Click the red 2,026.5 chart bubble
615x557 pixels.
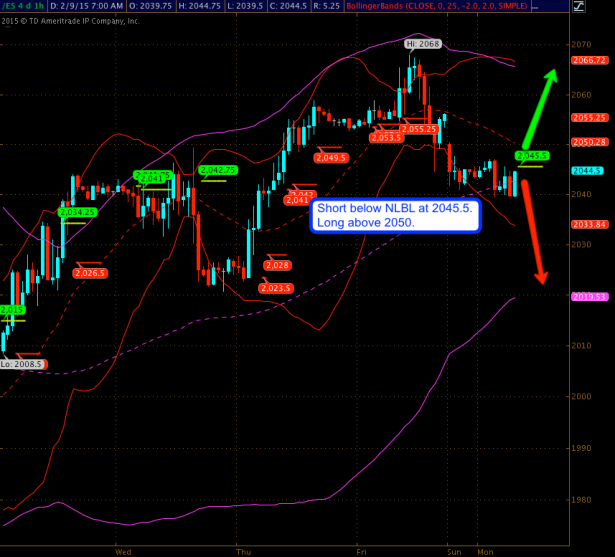coord(90,273)
